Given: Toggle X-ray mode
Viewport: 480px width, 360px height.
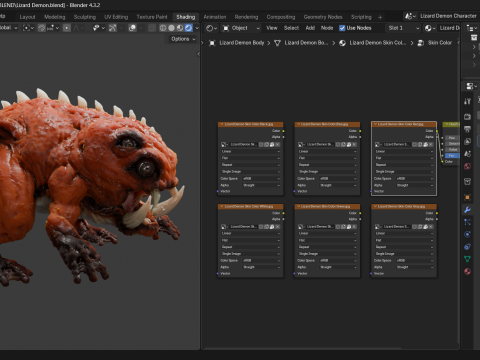Looking at the screenshot, I should [151, 28].
